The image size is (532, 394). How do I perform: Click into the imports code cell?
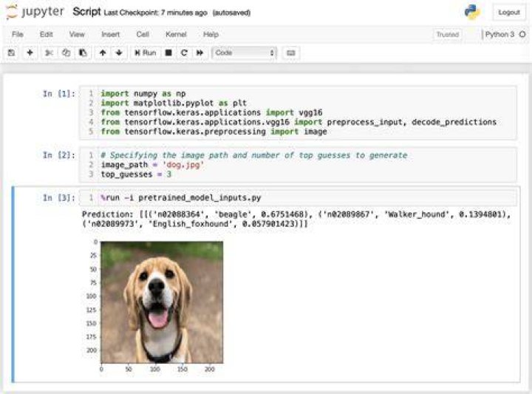tap(298, 112)
